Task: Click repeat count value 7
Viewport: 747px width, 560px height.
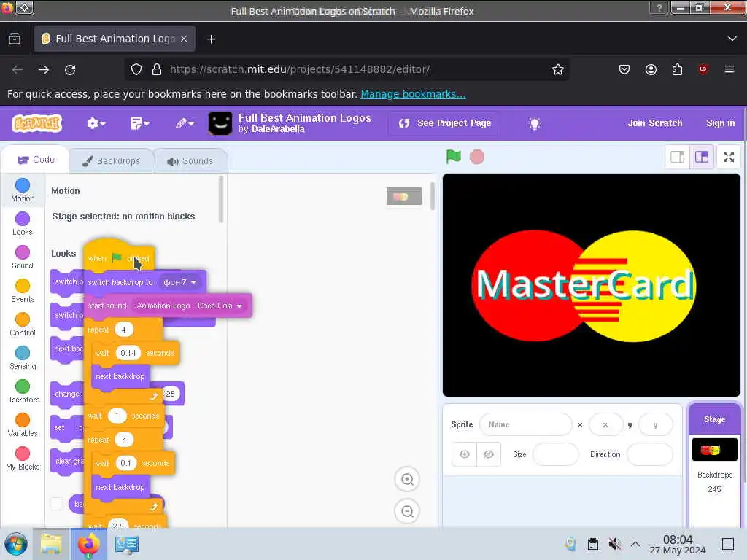Action: coord(123,440)
